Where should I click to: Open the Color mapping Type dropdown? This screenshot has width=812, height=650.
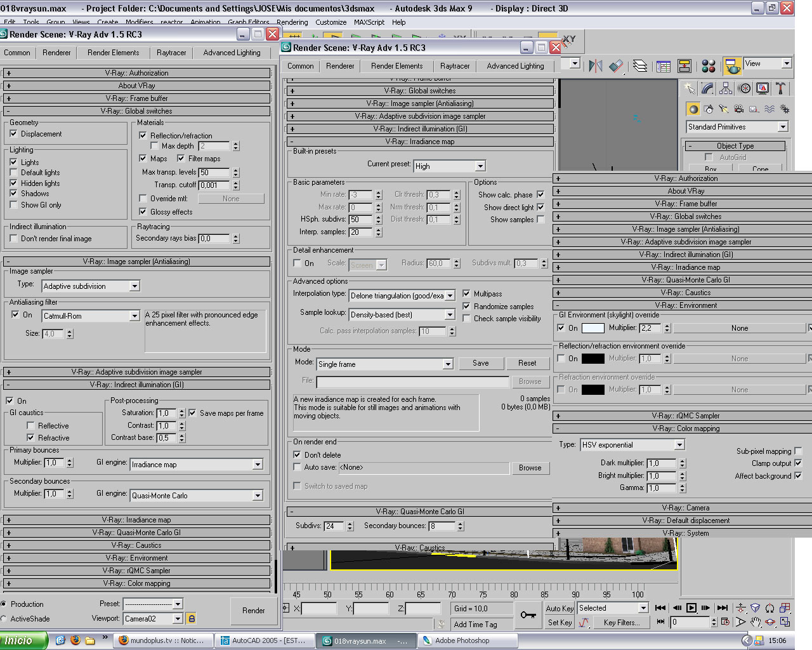click(x=633, y=444)
